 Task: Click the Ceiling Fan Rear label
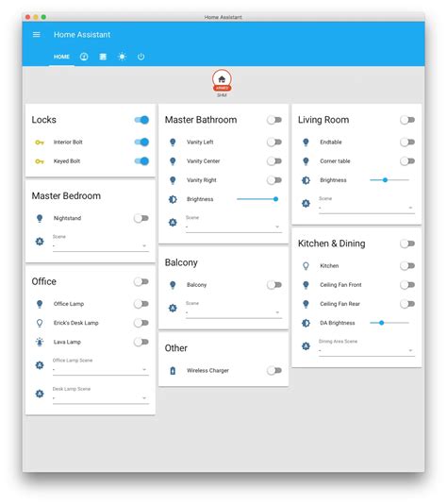(x=339, y=304)
